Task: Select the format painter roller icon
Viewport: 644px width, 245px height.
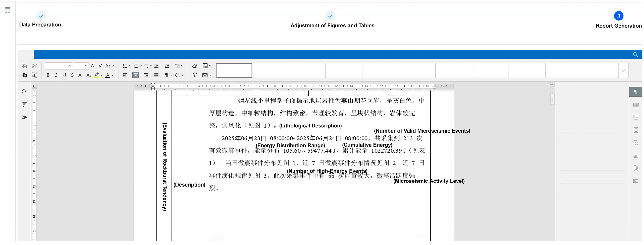Action: 194,75
